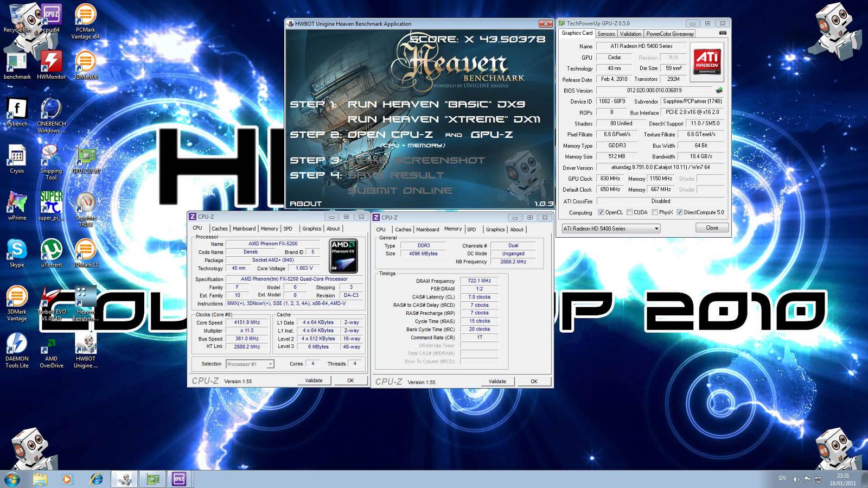Screen dimensions: 868x488
Task: Open SPD tab in right CPU-Z
Action: tap(471, 230)
